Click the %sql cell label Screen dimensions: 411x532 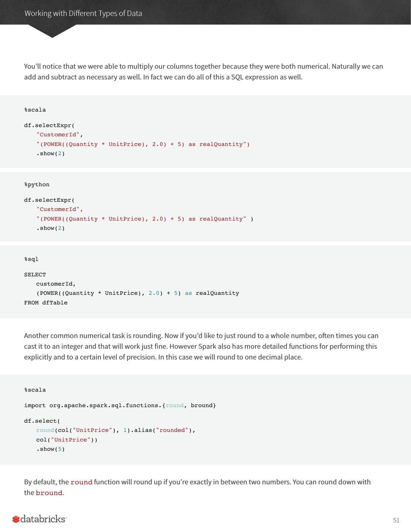31,259
